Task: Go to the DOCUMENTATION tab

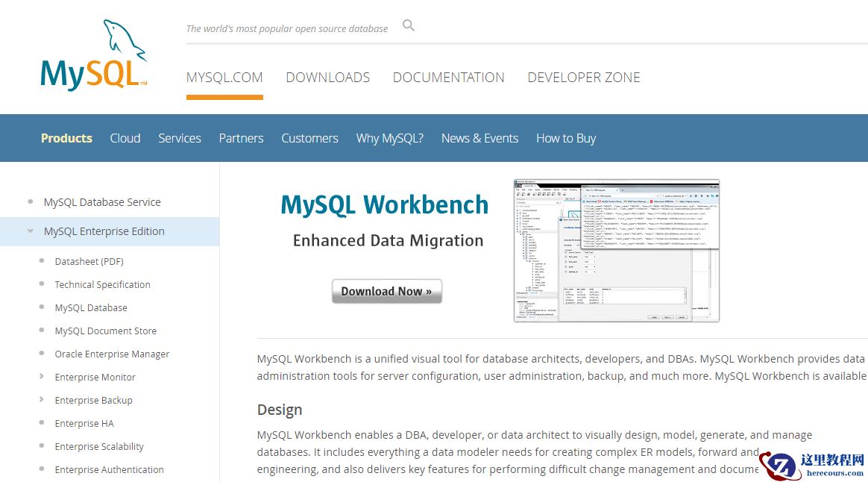Action: [x=448, y=78]
